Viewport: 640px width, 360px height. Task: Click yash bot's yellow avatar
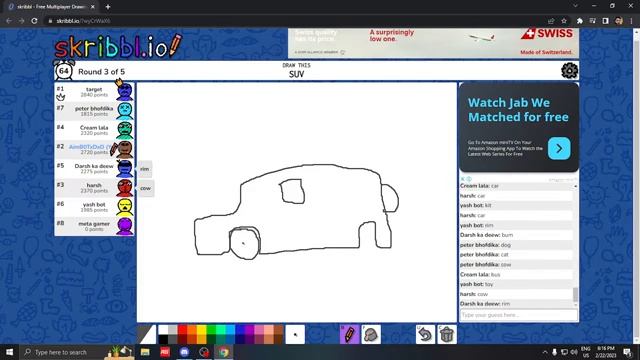click(124, 207)
